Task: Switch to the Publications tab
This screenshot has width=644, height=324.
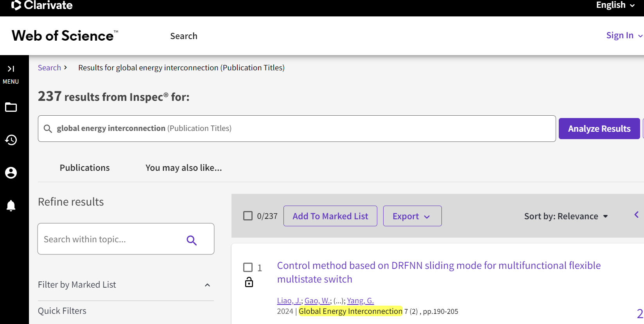Action: [85, 168]
